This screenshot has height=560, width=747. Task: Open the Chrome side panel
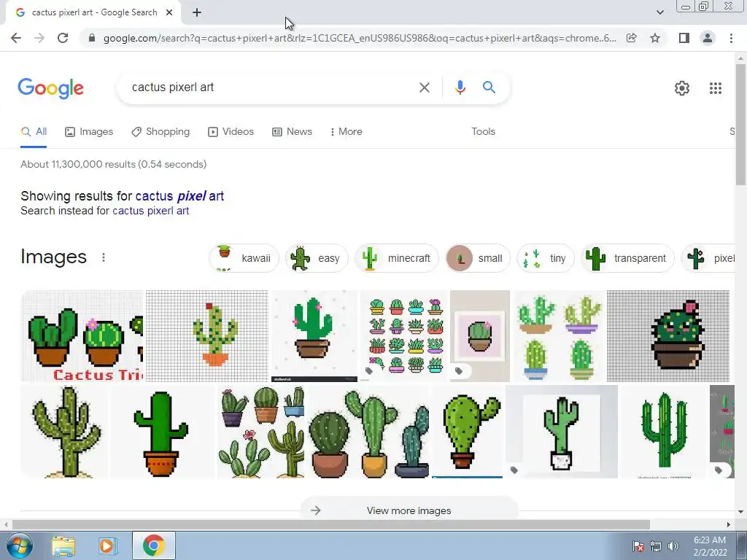click(x=684, y=38)
